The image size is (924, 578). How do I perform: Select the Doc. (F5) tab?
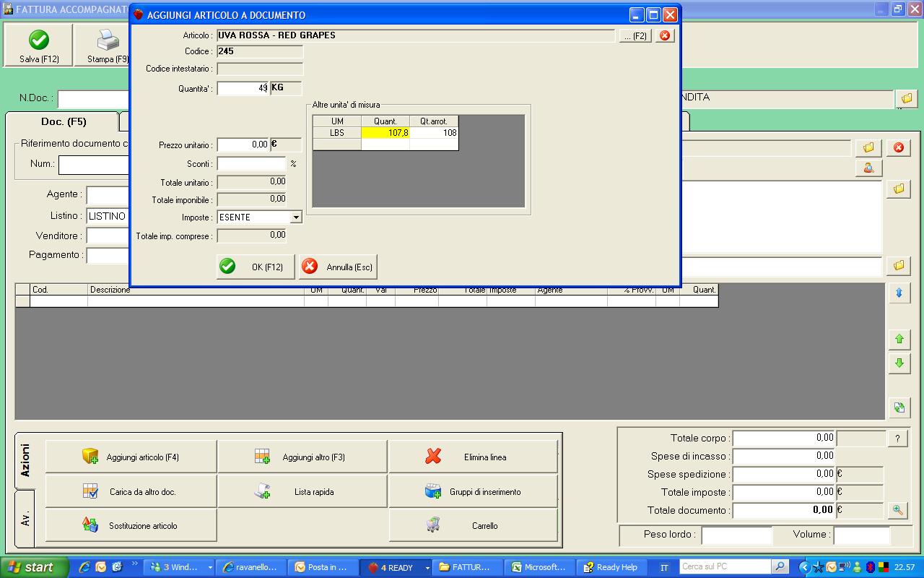point(63,121)
